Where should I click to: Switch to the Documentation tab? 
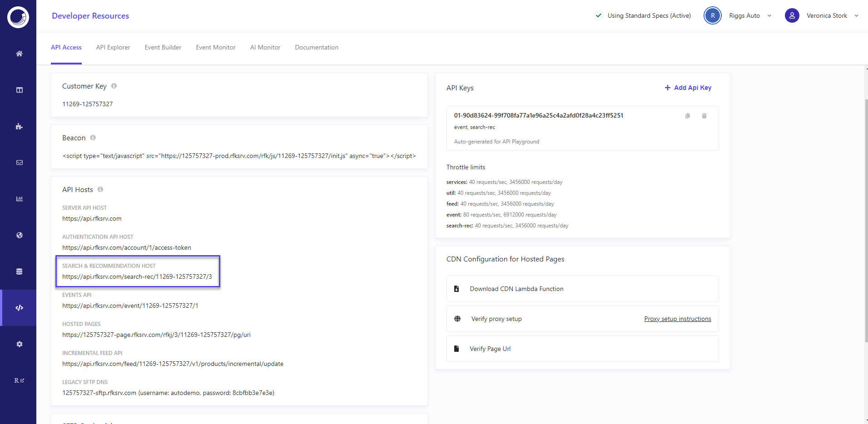click(317, 47)
